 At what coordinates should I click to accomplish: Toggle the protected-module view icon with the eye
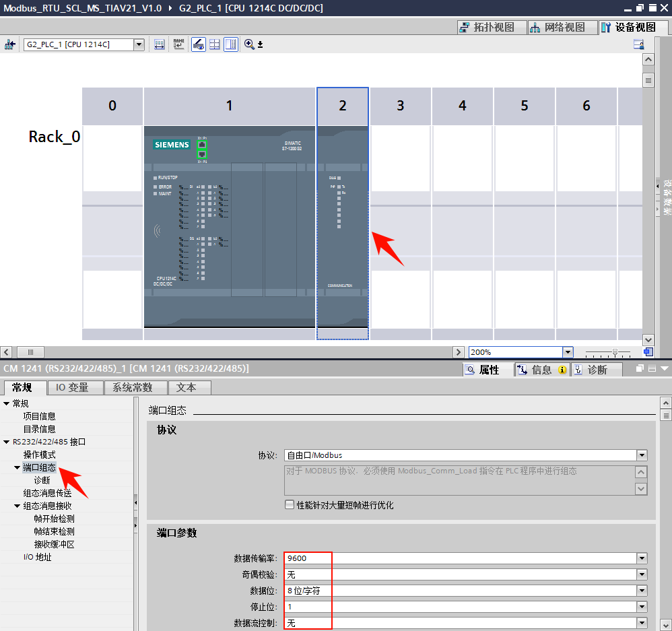tap(199, 44)
